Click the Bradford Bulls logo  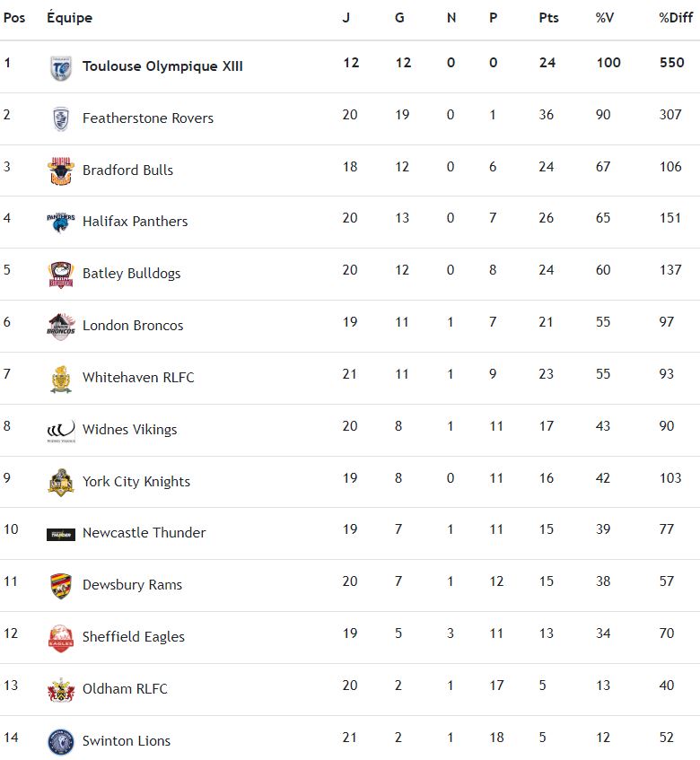61,170
